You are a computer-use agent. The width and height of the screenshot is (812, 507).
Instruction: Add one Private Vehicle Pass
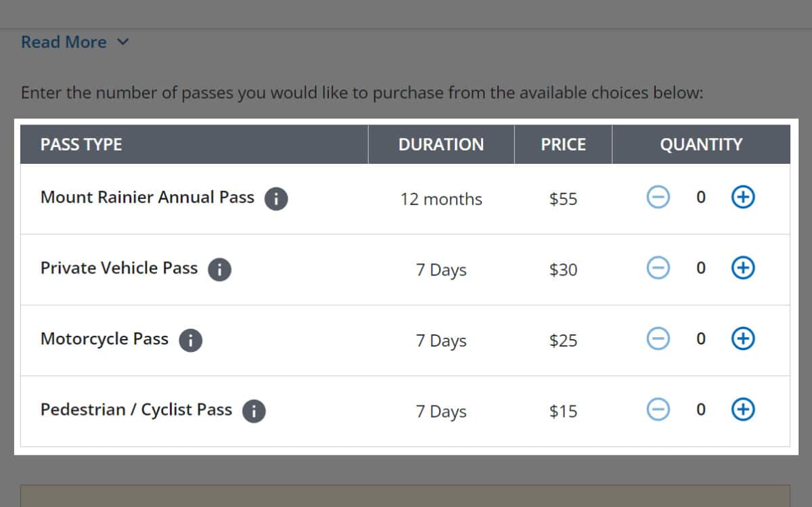(x=743, y=268)
